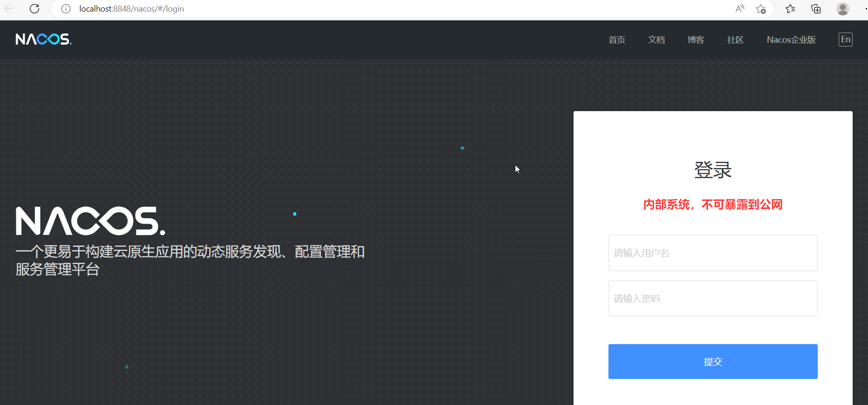
Task: Open the browser profile avatar
Action: 843,9
